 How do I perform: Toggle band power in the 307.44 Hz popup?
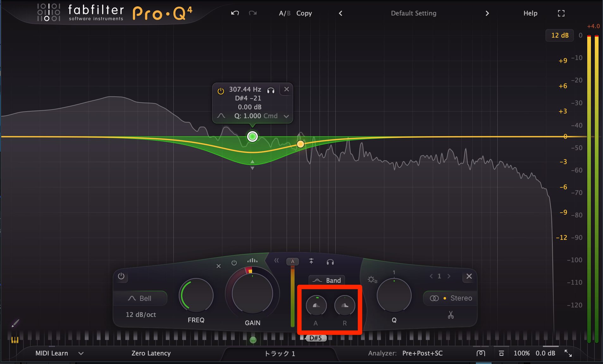(221, 91)
